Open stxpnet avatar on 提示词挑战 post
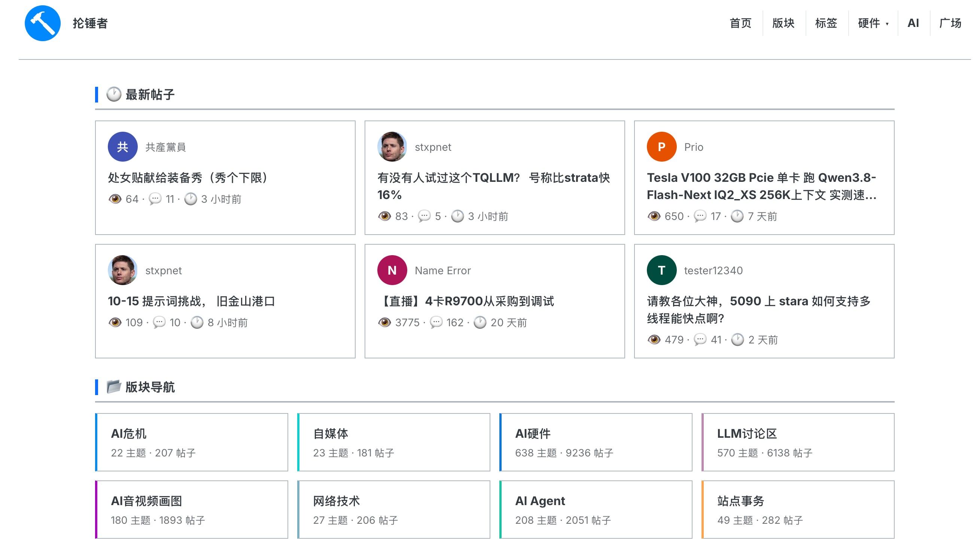Viewport: 980px width, 544px height. pyautogui.click(x=122, y=270)
